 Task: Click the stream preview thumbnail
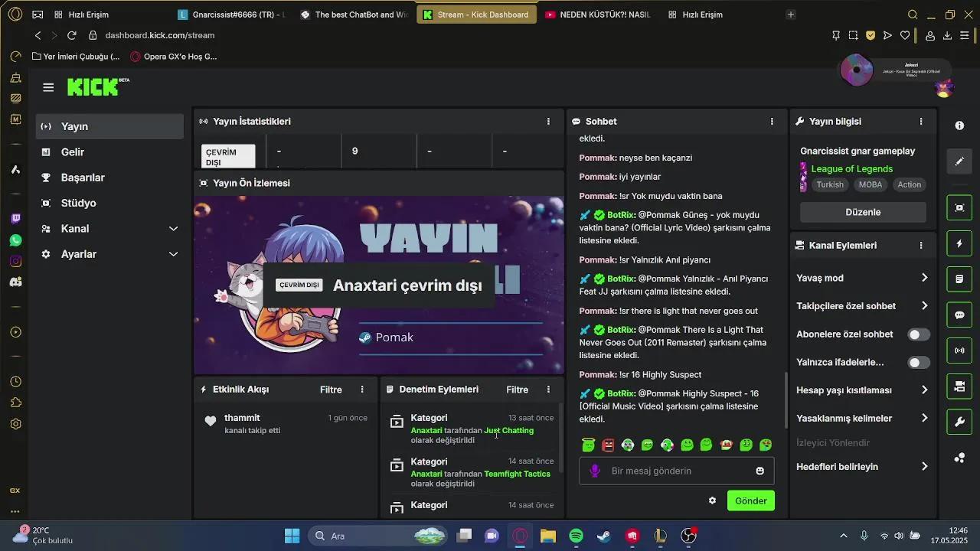click(379, 285)
